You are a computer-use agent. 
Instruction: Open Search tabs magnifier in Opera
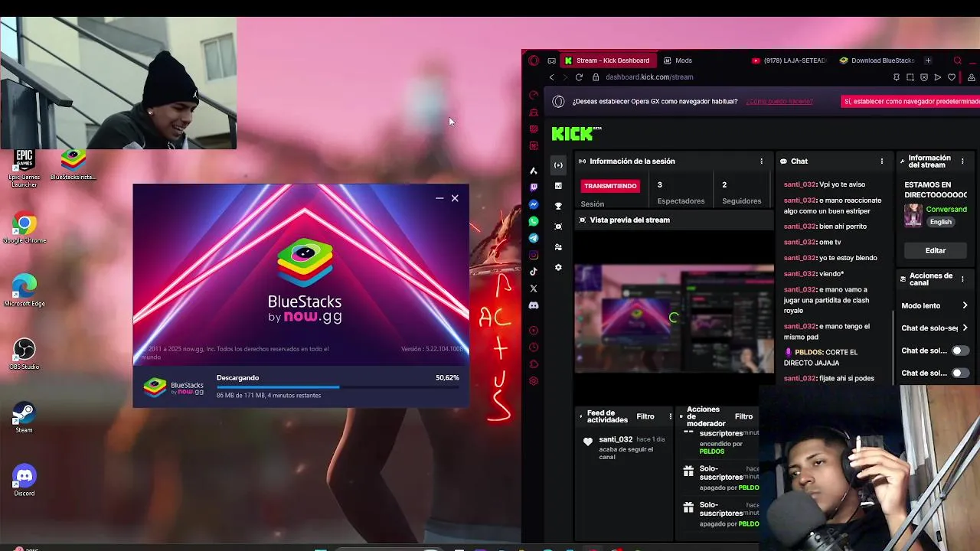957,60
